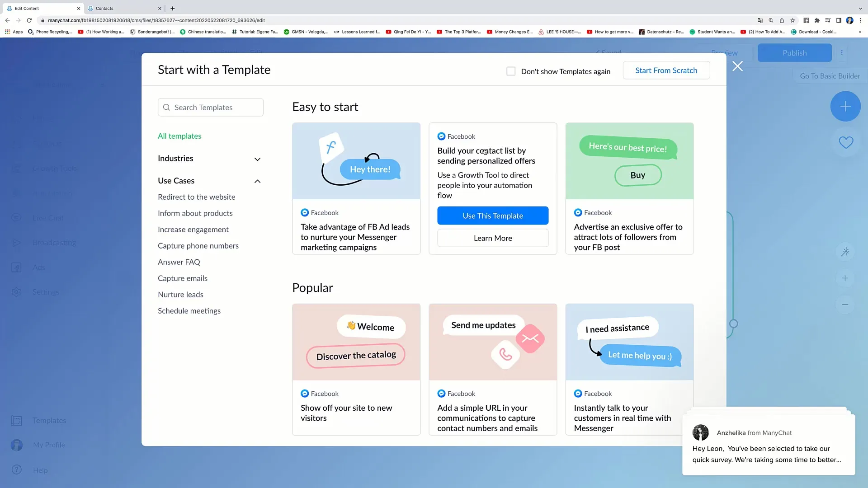Click the zoom-in plus icon on canvas
Image resolution: width=868 pixels, height=488 pixels.
pos(845,278)
